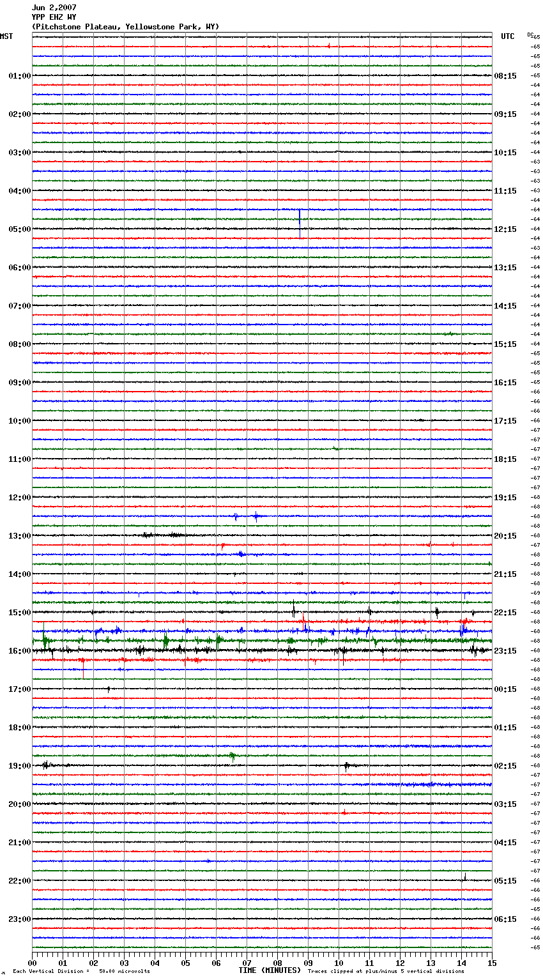This screenshot has height=980, width=543.
Task: Click the '00:15' UTC time label
Action: [505, 689]
